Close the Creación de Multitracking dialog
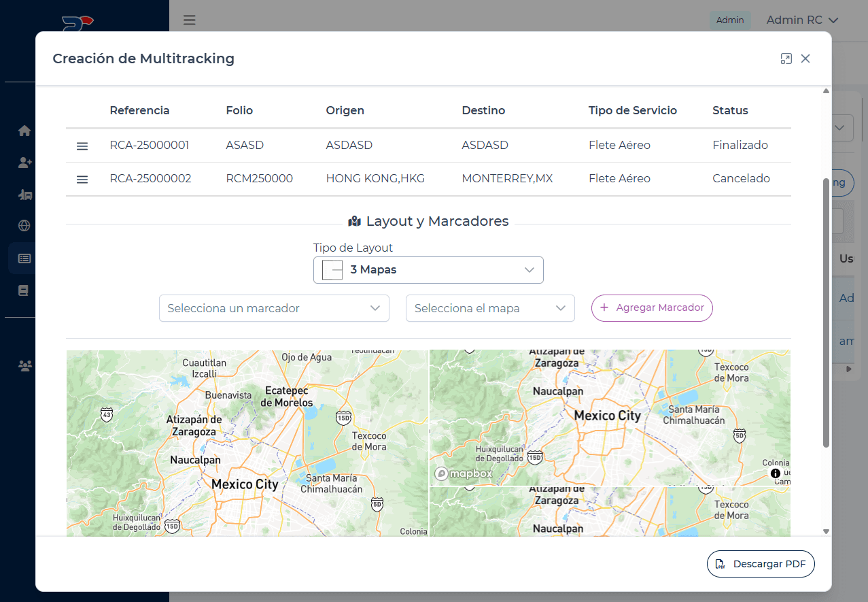 pyautogui.click(x=805, y=58)
